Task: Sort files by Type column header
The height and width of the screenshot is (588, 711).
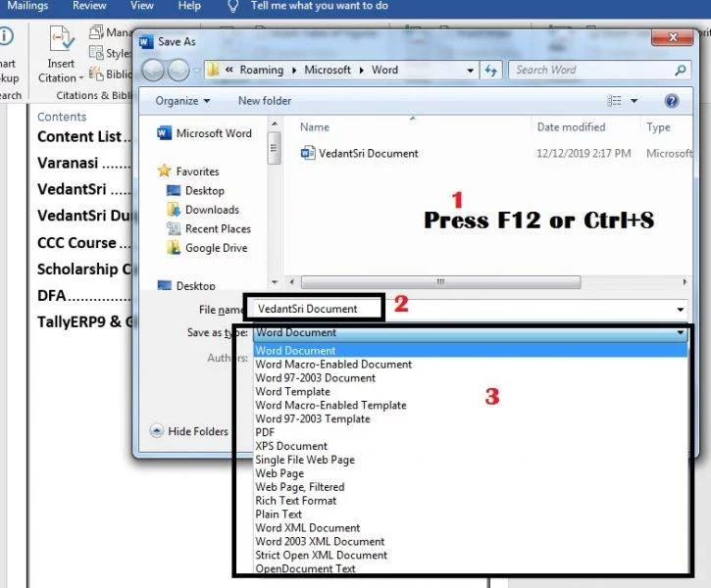Action: coord(658,126)
